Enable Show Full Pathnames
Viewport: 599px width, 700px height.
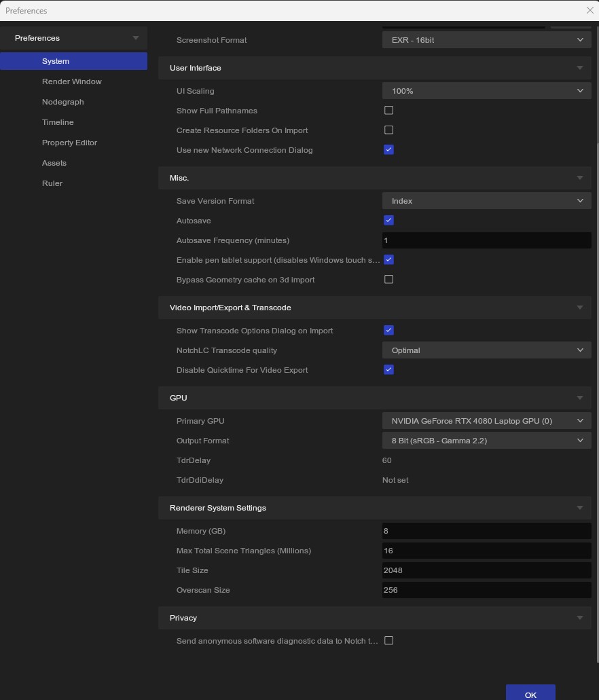388,110
